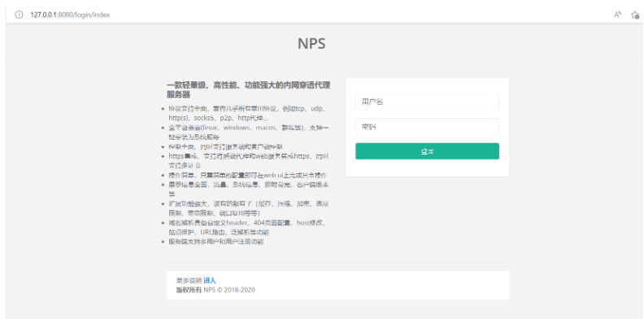Click the bullet mentioning web ui operations

[x=248, y=175]
